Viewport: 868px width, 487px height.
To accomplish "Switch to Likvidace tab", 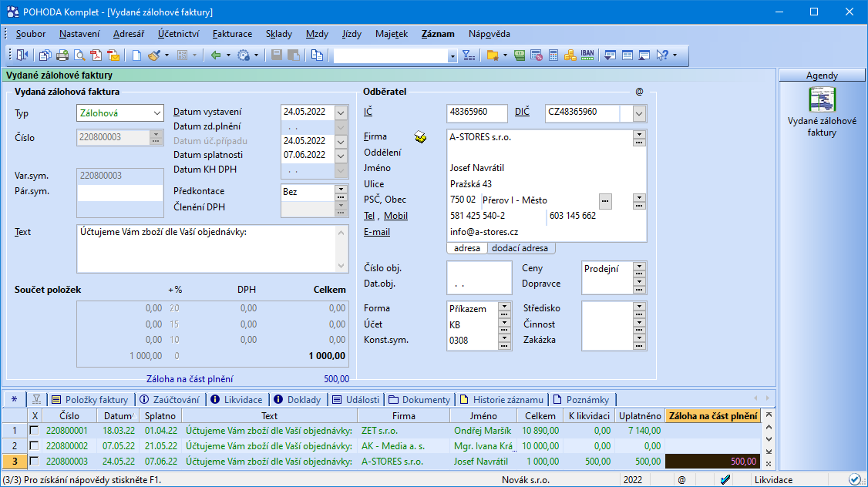I will click(237, 400).
